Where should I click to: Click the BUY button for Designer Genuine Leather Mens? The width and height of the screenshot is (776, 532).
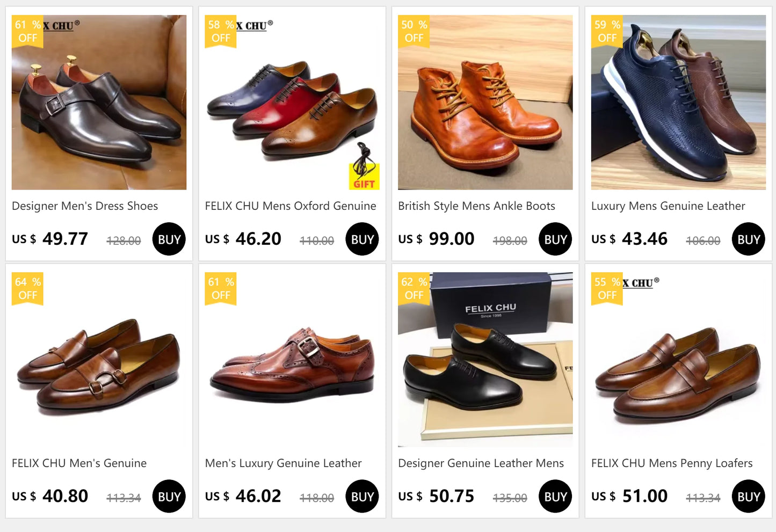coord(555,496)
